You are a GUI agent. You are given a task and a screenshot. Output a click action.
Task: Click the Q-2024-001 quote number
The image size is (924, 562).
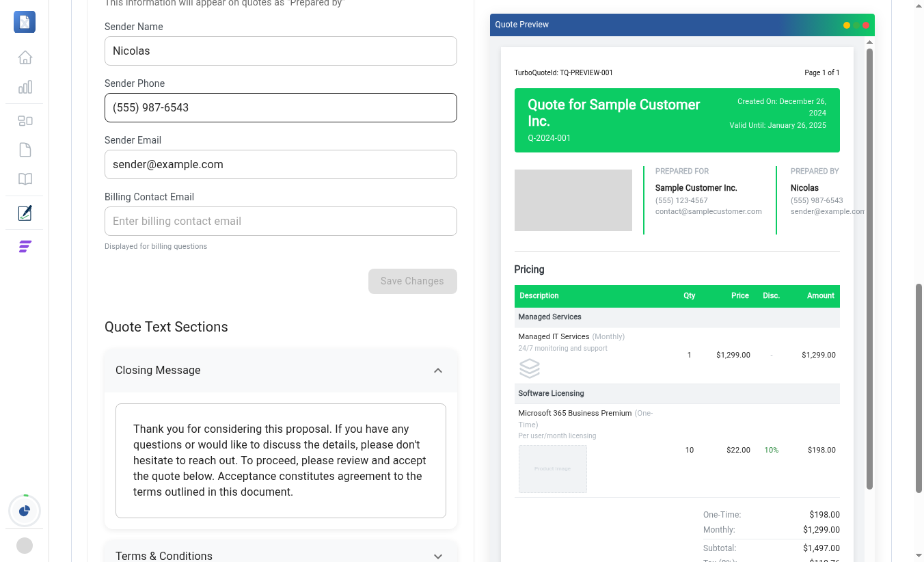[549, 138]
